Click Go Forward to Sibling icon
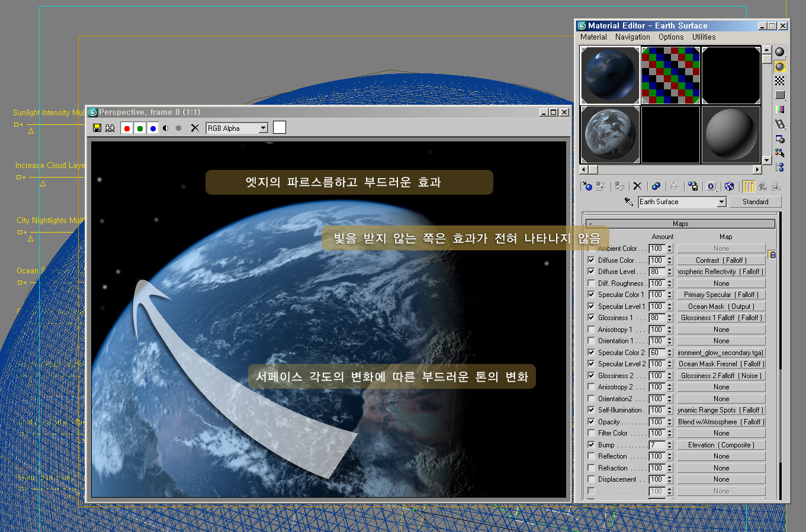The height and width of the screenshot is (532, 806). pyautogui.click(x=776, y=186)
